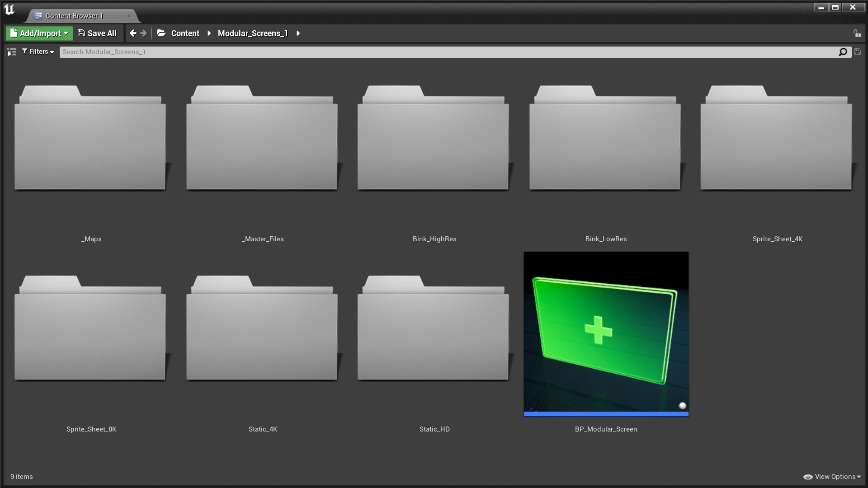Click Save All to save assets
This screenshot has width=868, height=488.
coord(97,33)
